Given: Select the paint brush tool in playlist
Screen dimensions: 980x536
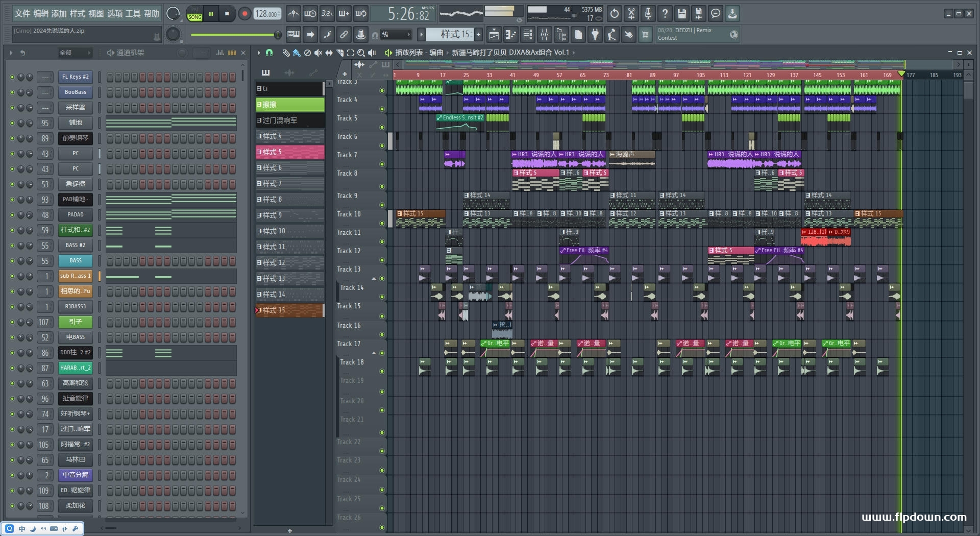Looking at the screenshot, I should [x=297, y=53].
